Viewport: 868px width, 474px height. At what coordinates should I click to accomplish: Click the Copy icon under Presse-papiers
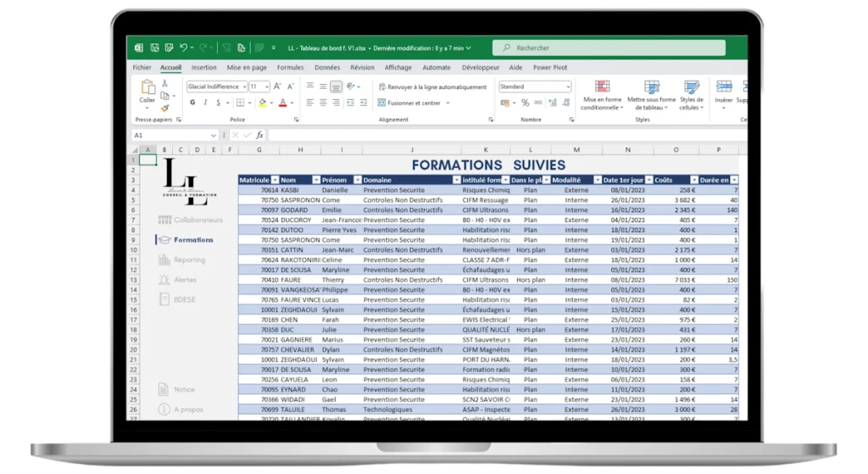pos(164,96)
